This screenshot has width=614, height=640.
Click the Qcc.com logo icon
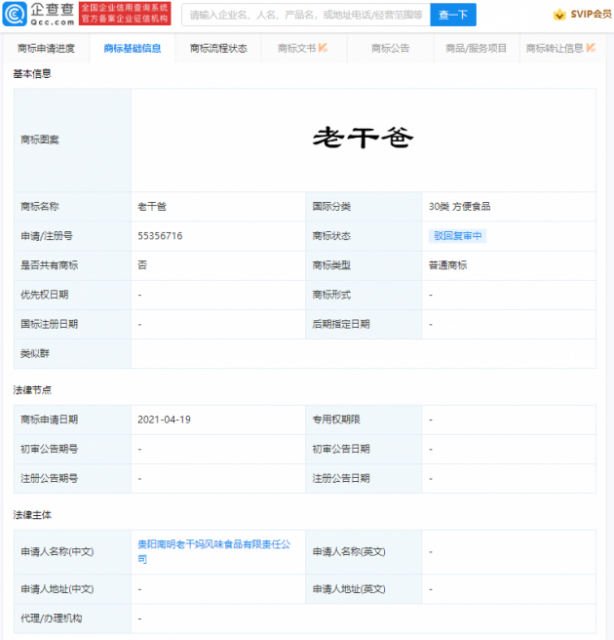click(x=15, y=14)
